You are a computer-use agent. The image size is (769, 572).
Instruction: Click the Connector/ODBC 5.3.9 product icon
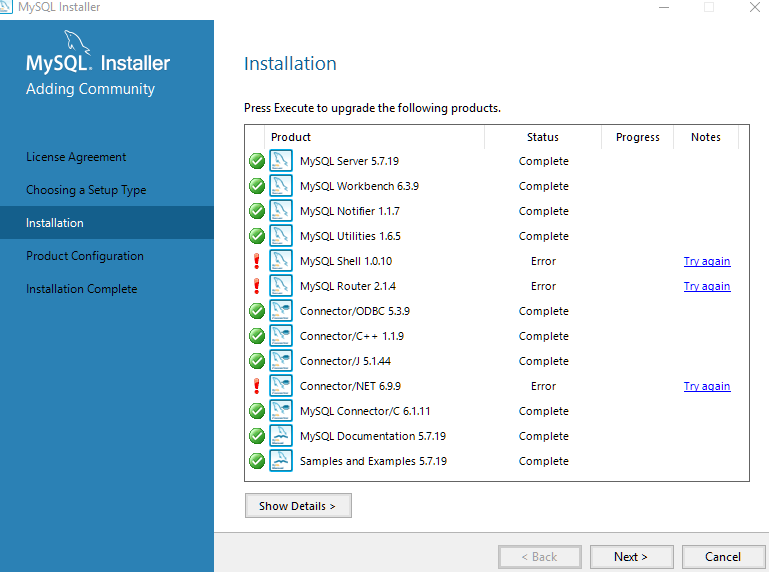point(281,311)
